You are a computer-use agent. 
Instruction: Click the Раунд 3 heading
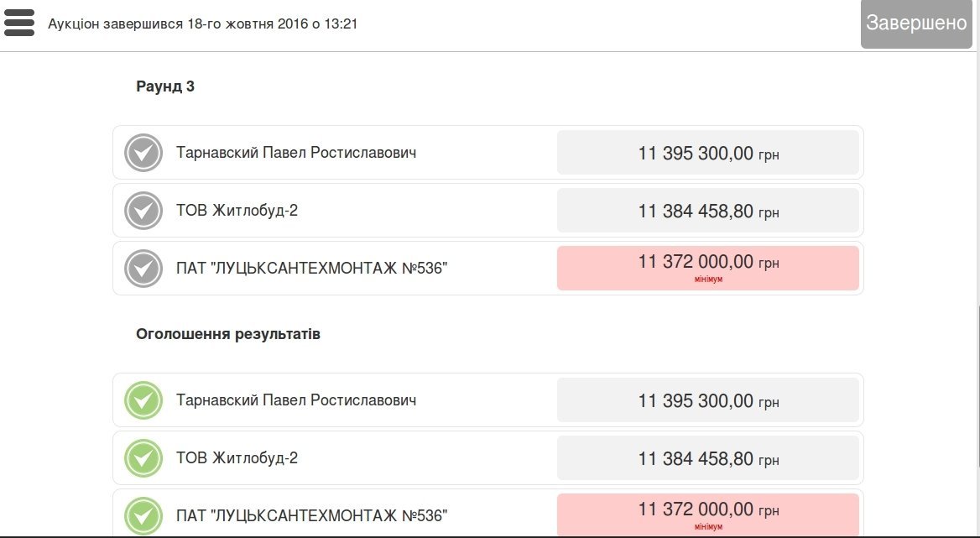(165, 86)
